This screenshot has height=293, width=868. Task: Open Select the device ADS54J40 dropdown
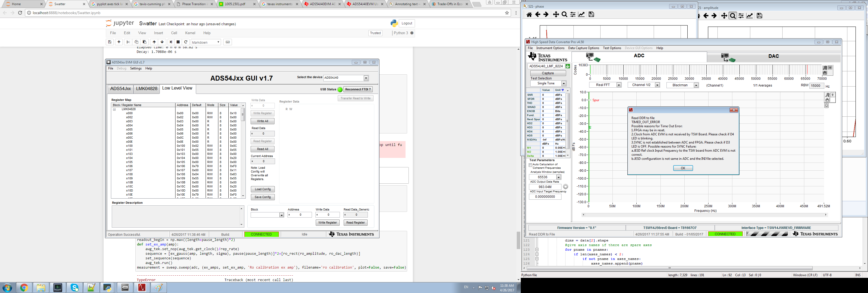366,78
